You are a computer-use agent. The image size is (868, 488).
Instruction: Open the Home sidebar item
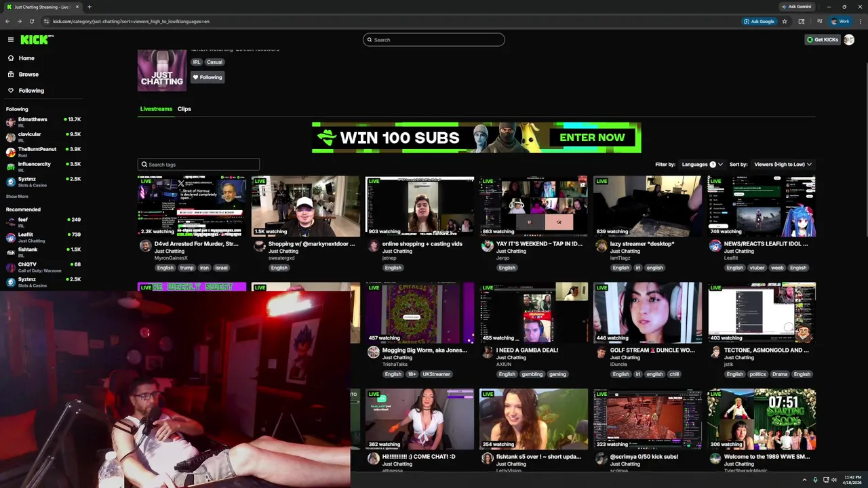[26, 58]
